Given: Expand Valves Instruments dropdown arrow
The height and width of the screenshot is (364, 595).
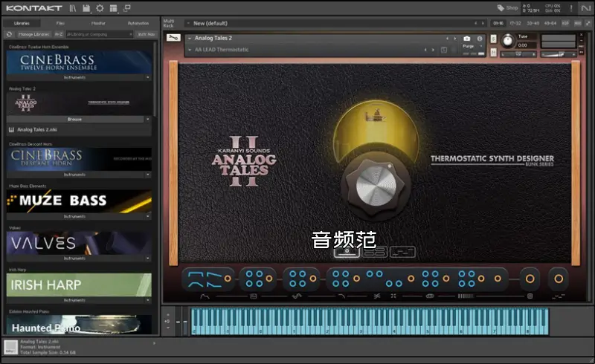Looking at the screenshot, I should point(147,259).
